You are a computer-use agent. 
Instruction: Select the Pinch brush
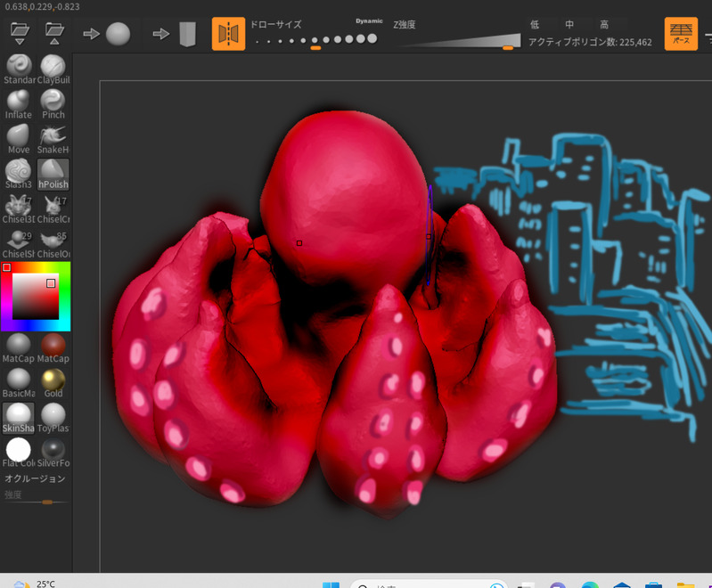53,102
